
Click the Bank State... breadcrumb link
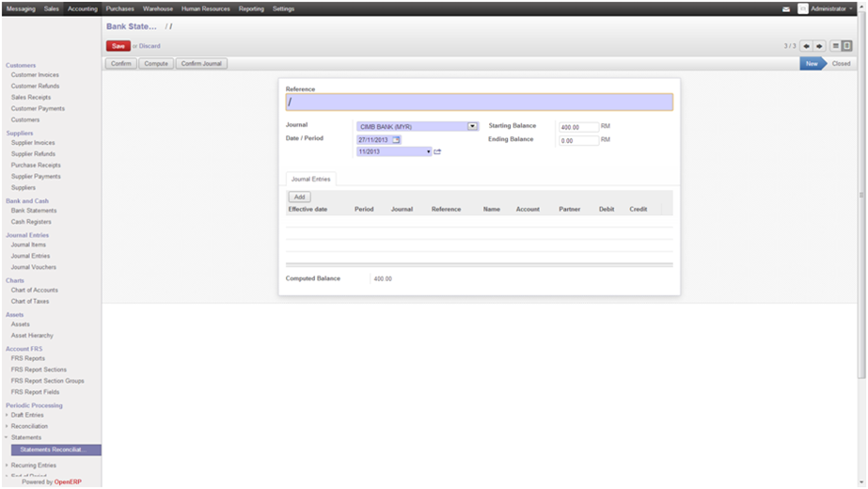coord(132,26)
